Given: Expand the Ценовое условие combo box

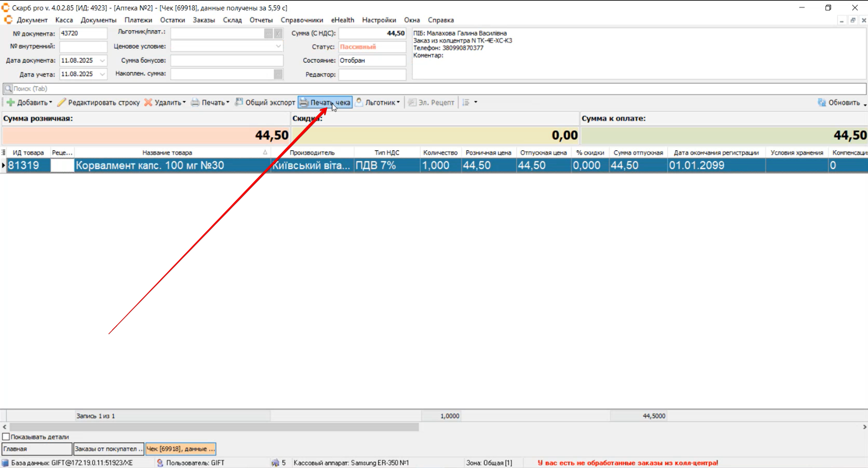Looking at the screenshot, I should 278,46.
